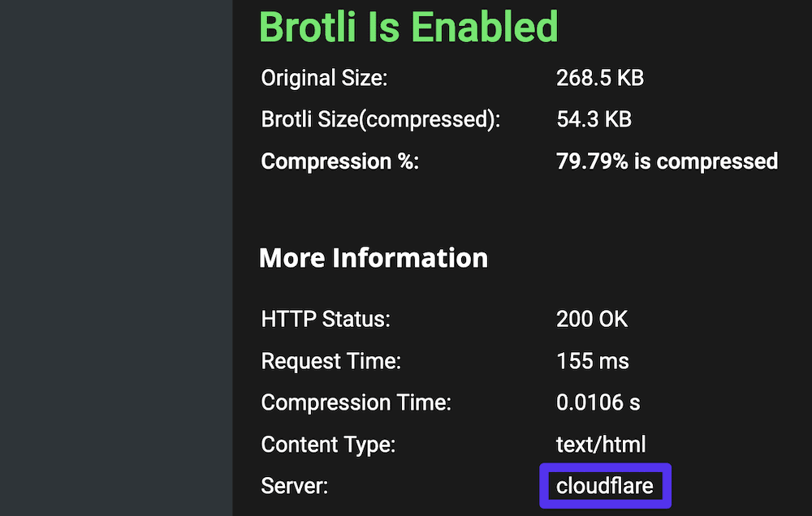This screenshot has height=516, width=812.
Task: Click the 54.3 KB value
Action: [594, 120]
